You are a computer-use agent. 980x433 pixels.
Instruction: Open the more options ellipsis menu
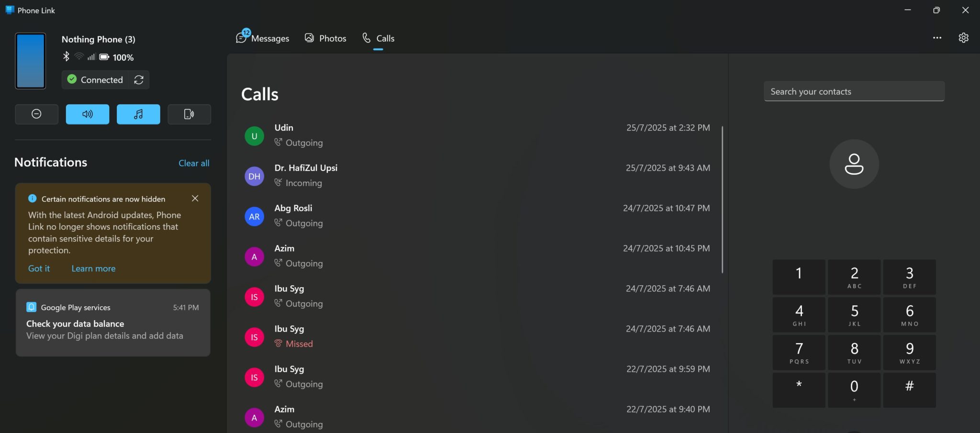tap(937, 38)
